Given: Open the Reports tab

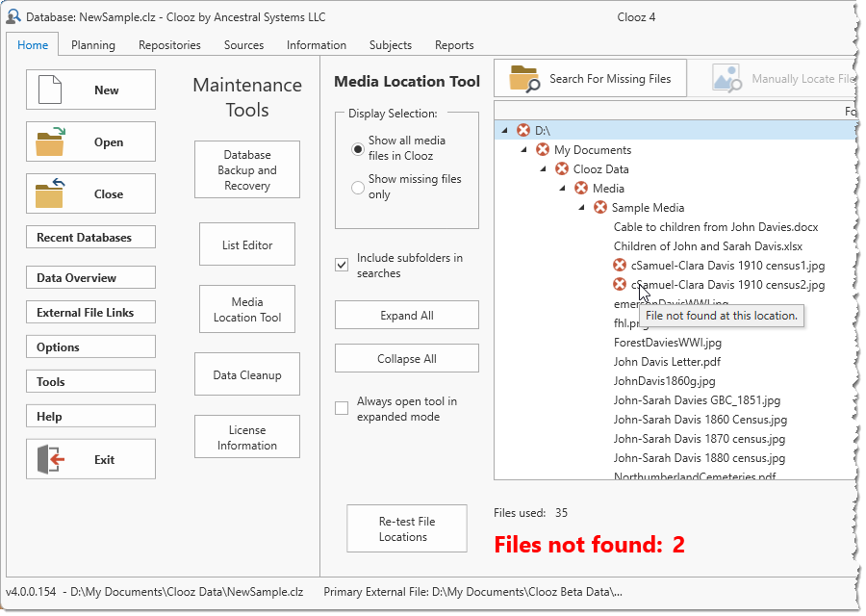Looking at the screenshot, I should [453, 44].
